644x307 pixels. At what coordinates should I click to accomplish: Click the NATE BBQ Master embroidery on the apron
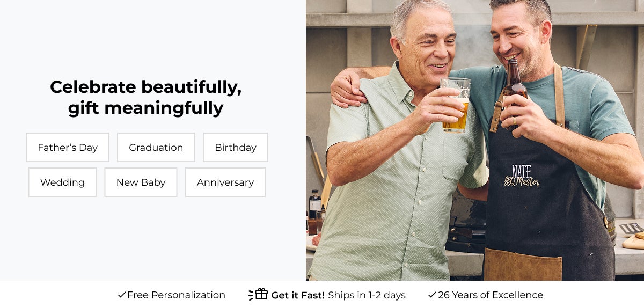[521, 176]
